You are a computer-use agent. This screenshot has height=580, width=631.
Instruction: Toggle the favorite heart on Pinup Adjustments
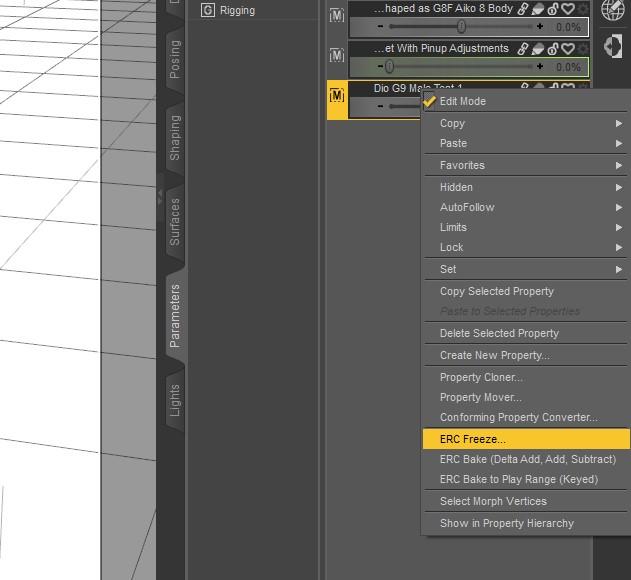(568, 49)
